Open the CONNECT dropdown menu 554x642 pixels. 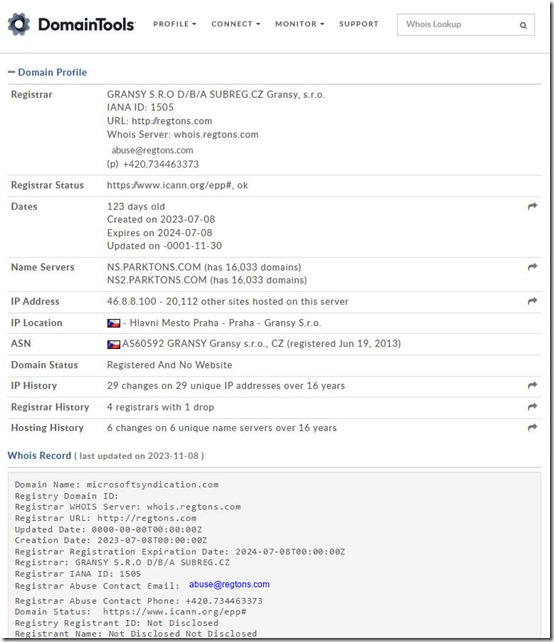pos(235,24)
